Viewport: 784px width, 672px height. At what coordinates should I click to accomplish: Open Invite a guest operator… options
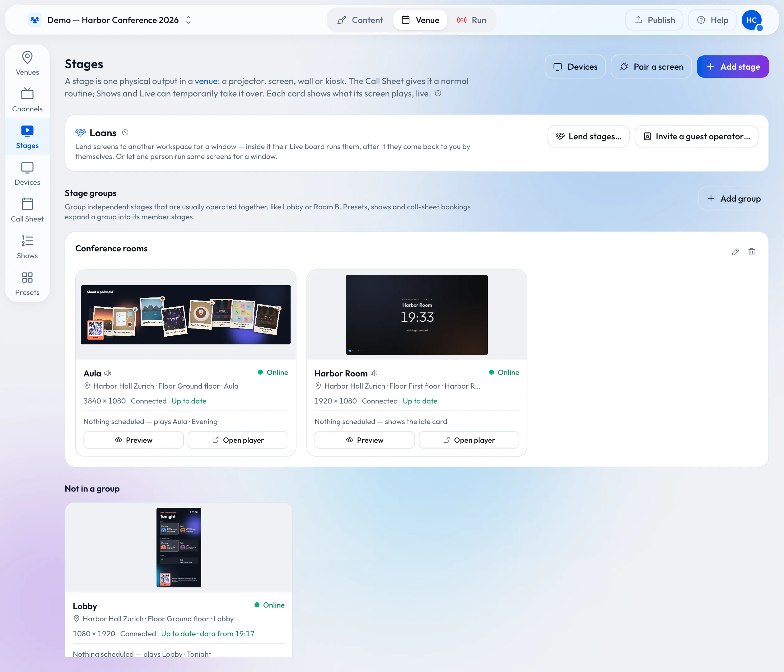pos(696,137)
